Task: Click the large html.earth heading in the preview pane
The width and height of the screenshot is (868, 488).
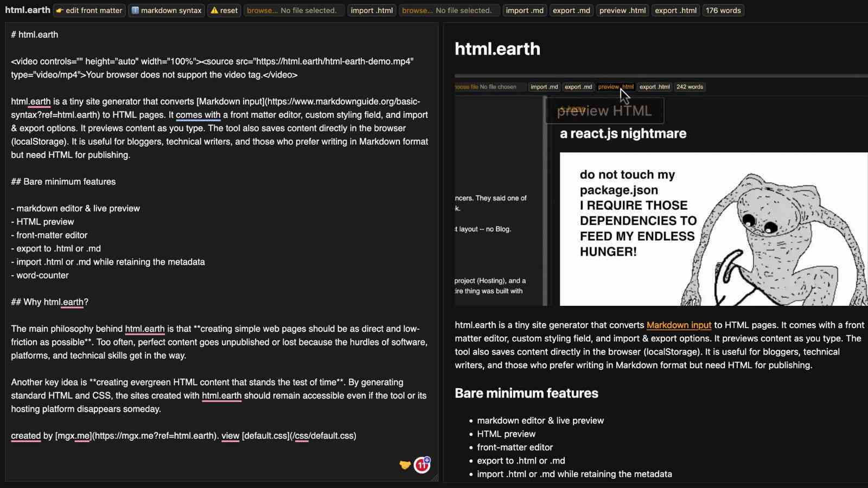Action: (497, 49)
